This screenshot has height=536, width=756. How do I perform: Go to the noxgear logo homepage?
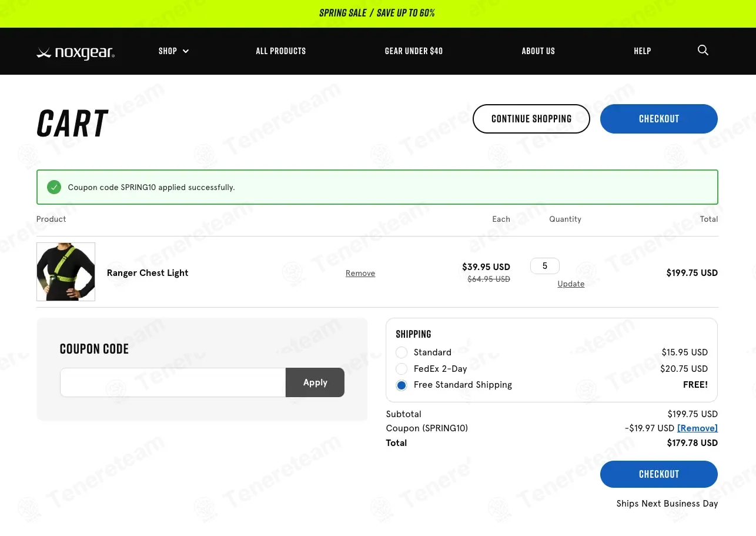point(75,52)
